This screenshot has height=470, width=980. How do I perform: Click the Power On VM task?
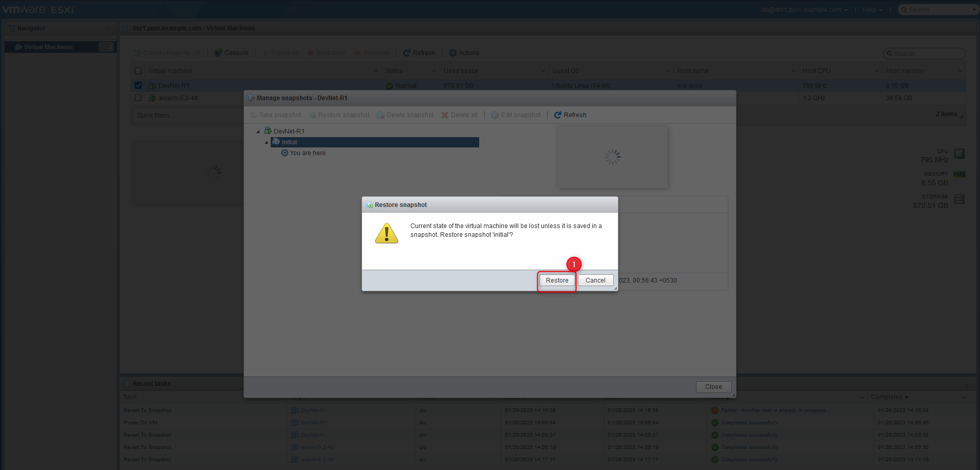[x=140, y=423]
